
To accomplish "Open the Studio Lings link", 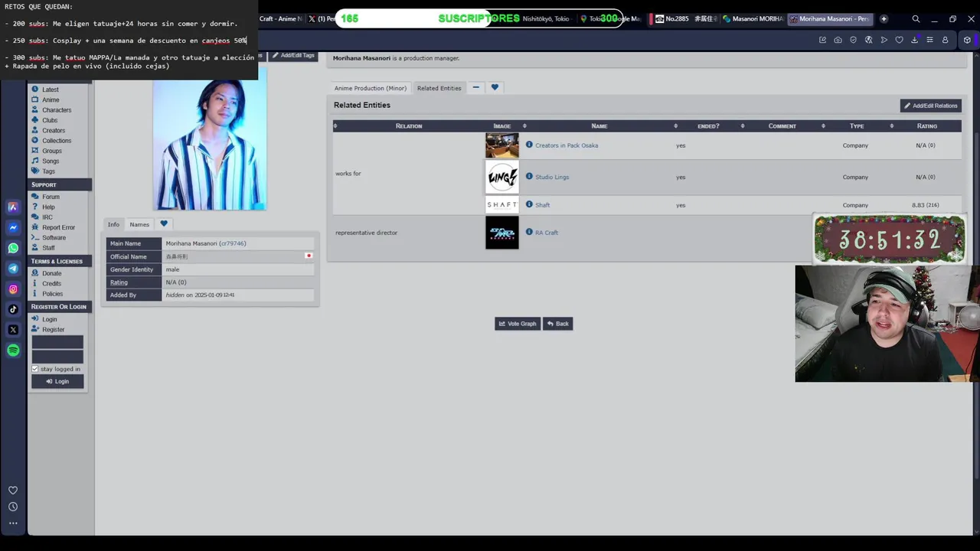I will tap(552, 177).
